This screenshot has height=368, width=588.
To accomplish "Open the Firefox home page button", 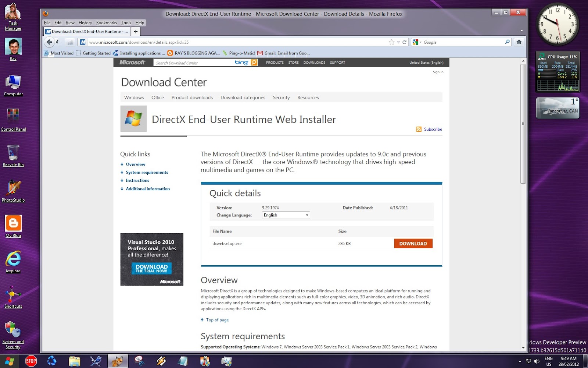I will coord(519,42).
